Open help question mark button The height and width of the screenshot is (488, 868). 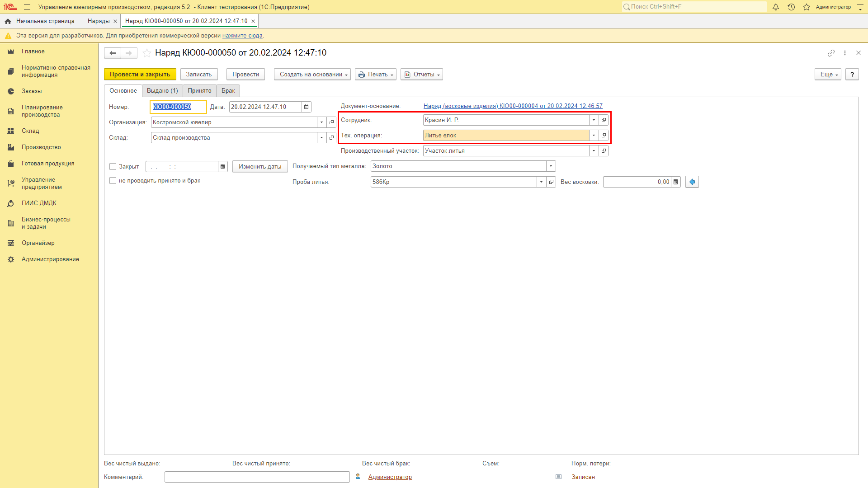click(852, 75)
